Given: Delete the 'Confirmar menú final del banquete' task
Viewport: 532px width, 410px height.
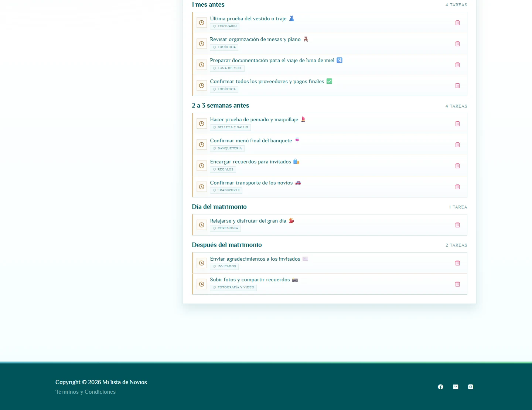Looking at the screenshot, I should pos(457,145).
